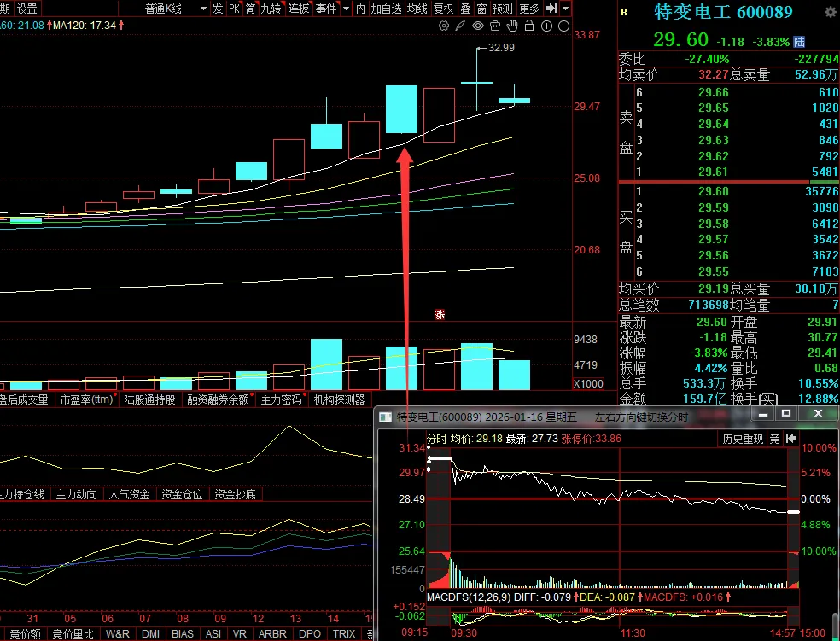Image resolution: width=840 pixels, height=641 pixels.
Task: Select the BIAS indicator tab
Action: point(182,634)
